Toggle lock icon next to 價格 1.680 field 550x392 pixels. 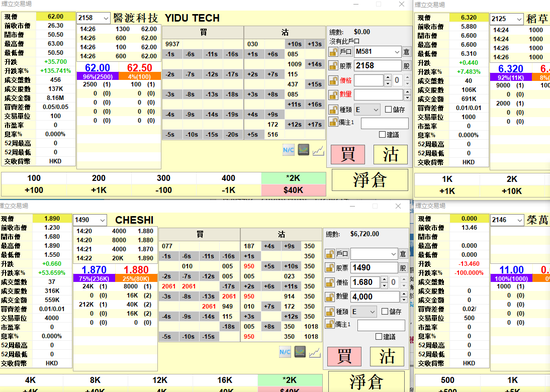[330, 282]
